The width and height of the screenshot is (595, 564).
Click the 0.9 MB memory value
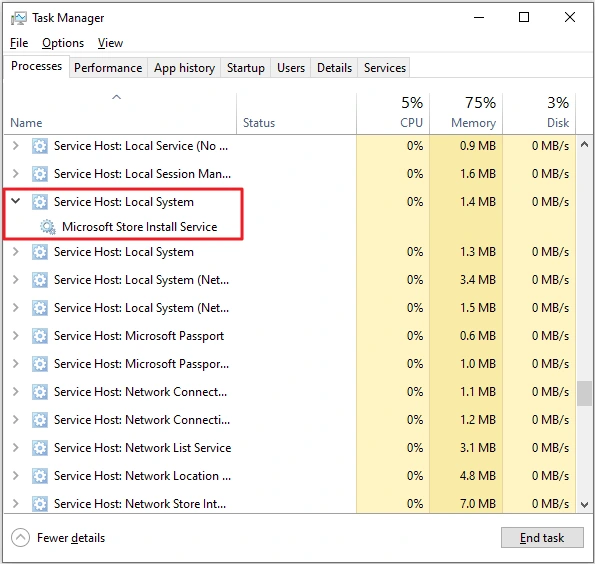[478, 146]
